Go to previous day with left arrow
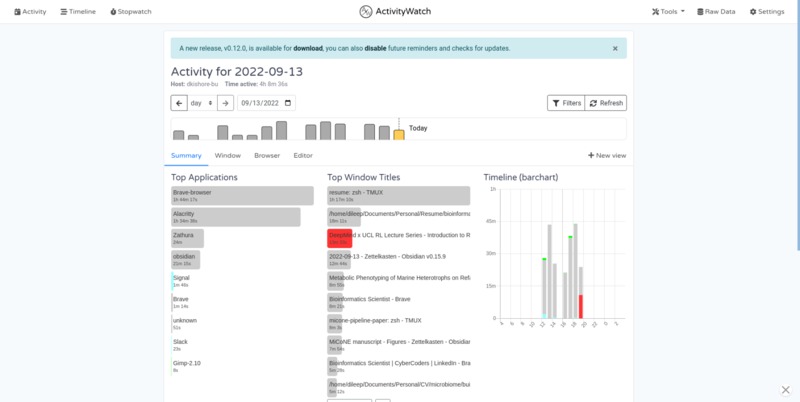Viewport: 800px width, 402px height. pos(179,103)
